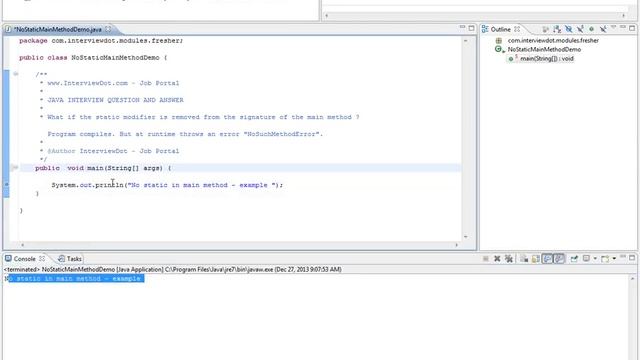Click the marker beside the System.out.println line

click(x=6, y=184)
